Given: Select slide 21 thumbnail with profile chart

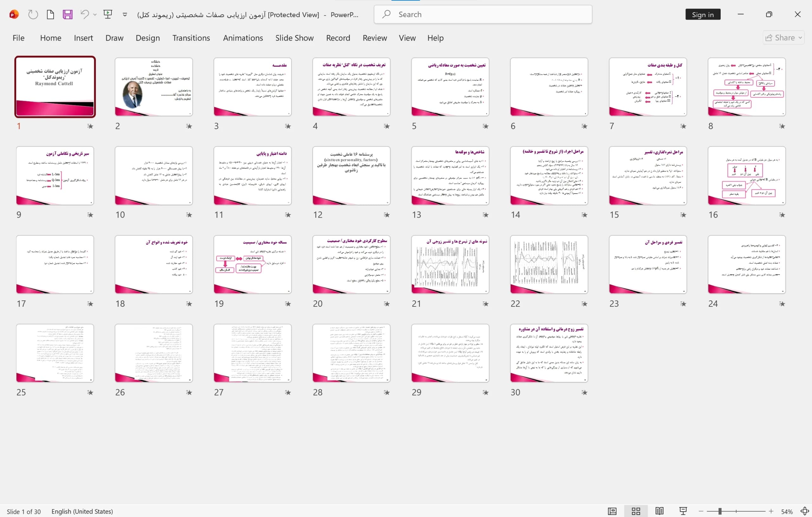Looking at the screenshot, I should 450,265.
